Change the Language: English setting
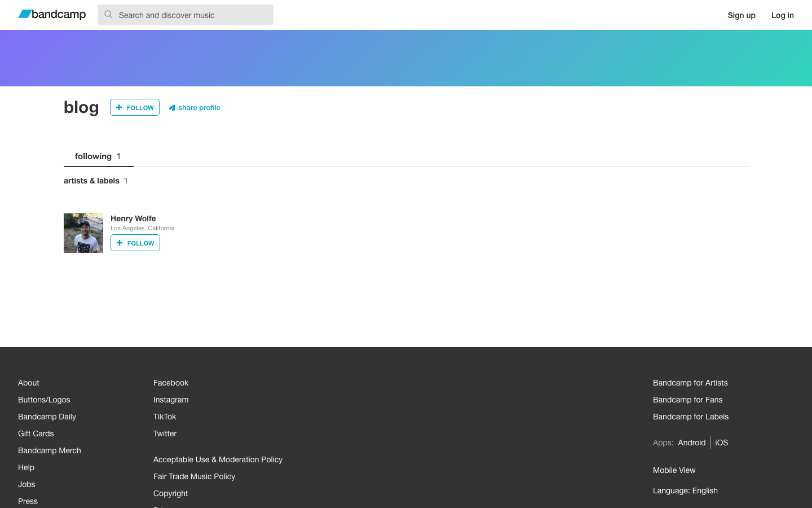Image resolution: width=812 pixels, height=508 pixels. (x=685, y=491)
